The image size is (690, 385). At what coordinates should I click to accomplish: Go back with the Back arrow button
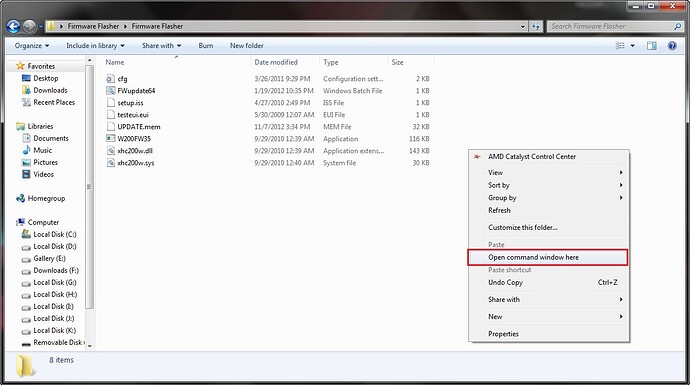tap(13, 27)
